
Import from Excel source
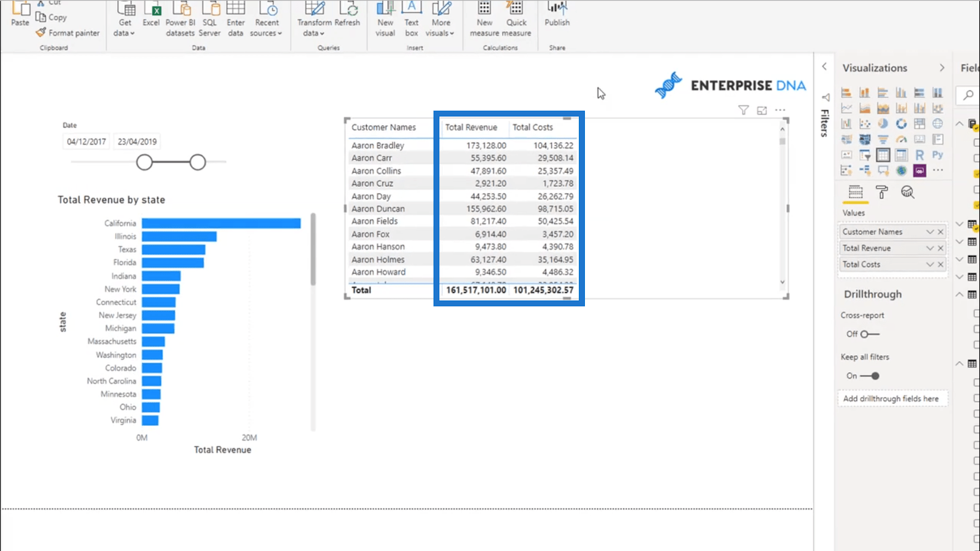151,14
